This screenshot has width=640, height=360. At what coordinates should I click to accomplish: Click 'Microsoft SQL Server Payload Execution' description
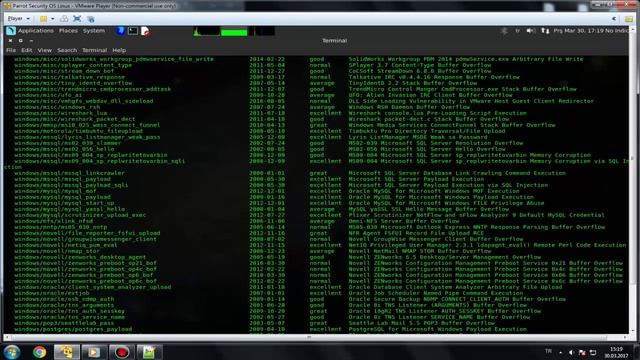click(416, 179)
